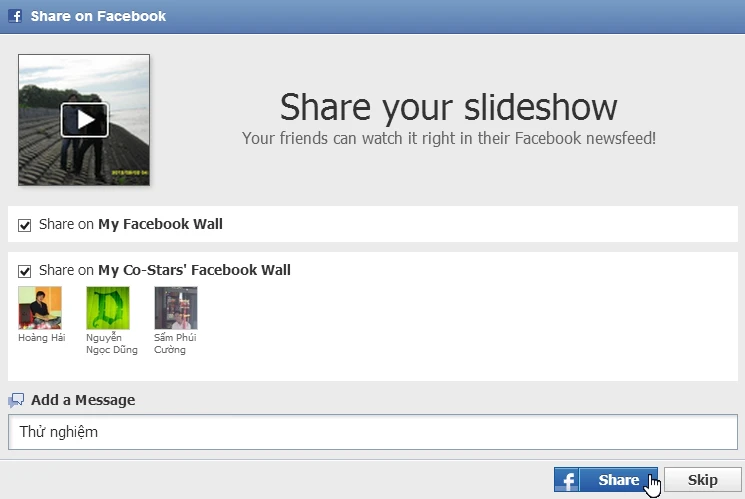Click the name Nguyễn Ngọc Dũng
Viewport: 745px width, 499px height.
[112, 344]
